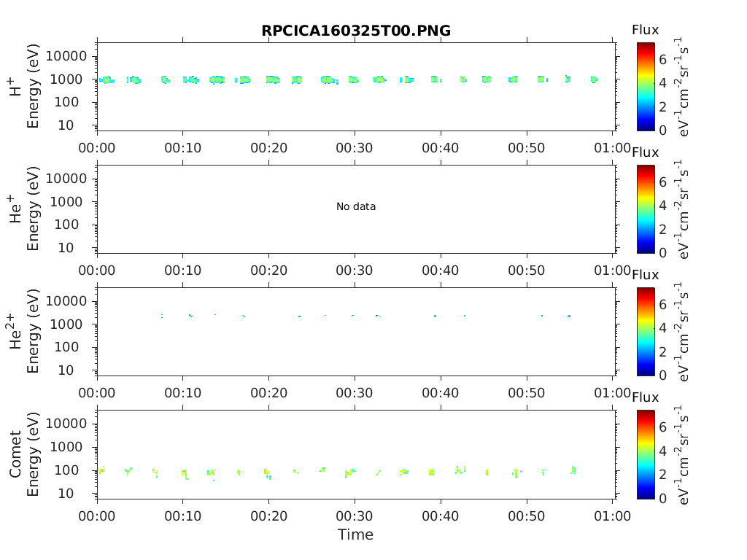The height and width of the screenshot is (560, 747).
Task: Click the 100 tick label on Comet panel
Action: [x=66, y=470]
